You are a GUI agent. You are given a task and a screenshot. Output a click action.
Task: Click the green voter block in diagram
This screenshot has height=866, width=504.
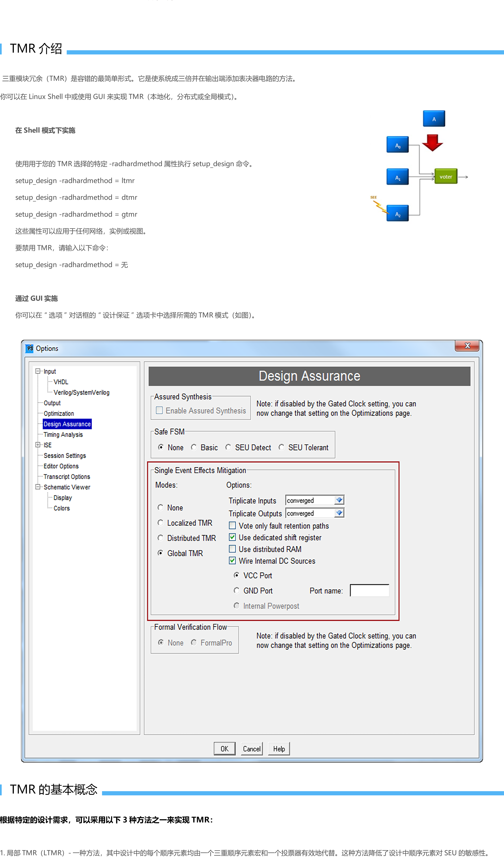pos(446,177)
